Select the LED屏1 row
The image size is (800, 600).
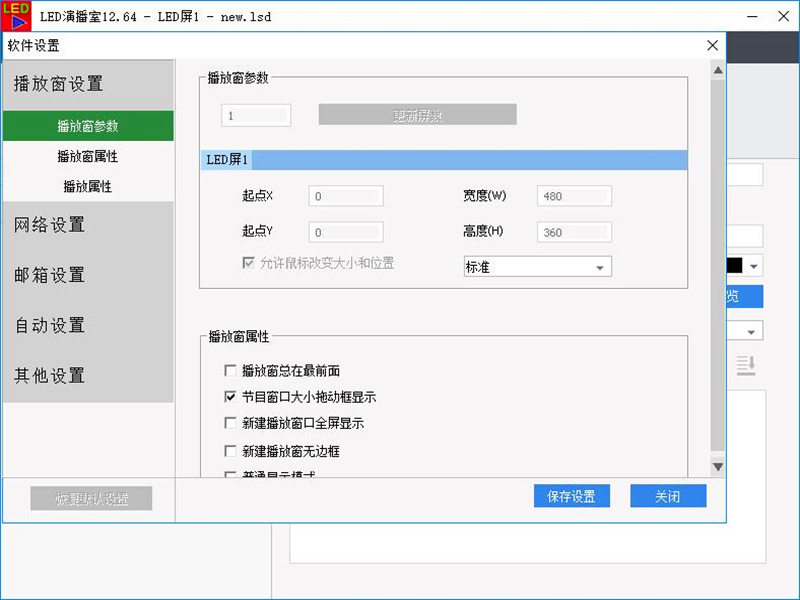point(443,160)
